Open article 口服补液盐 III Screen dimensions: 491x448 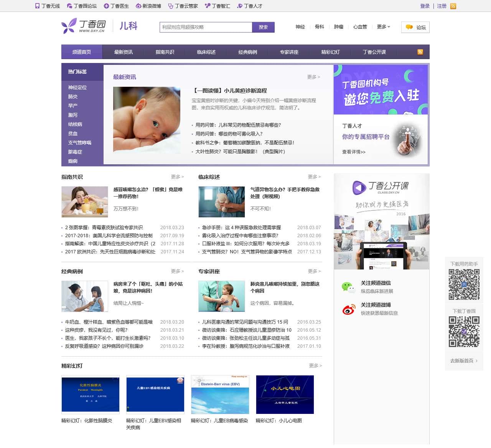(x=246, y=243)
